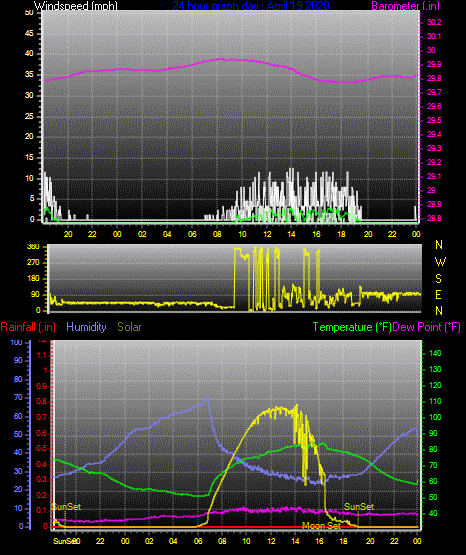Click the 140 temperature axis value
This screenshot has height=555, width=466.
[x=435, y=353]
